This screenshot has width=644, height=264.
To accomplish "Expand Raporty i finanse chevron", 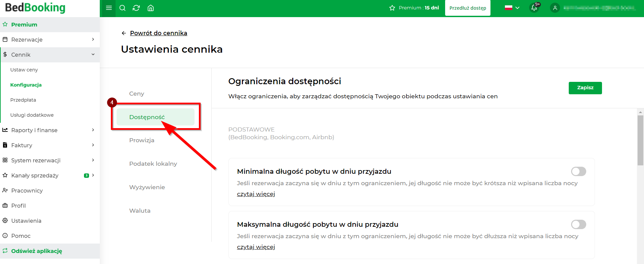I will click(x=93, y=130).
